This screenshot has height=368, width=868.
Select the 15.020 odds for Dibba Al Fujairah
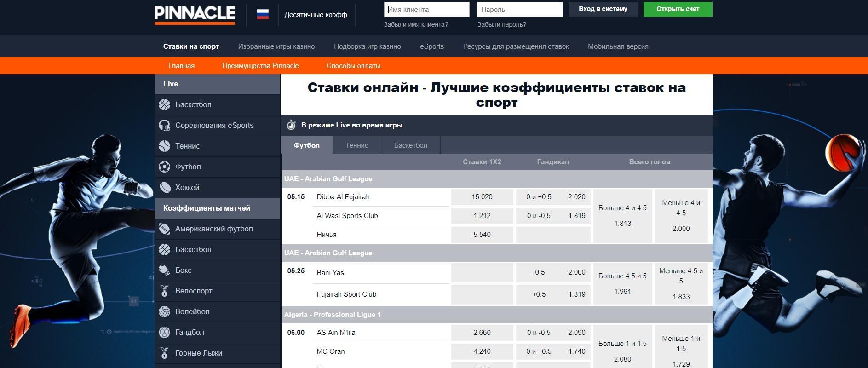pyautogui.click(x=482, y=197)
